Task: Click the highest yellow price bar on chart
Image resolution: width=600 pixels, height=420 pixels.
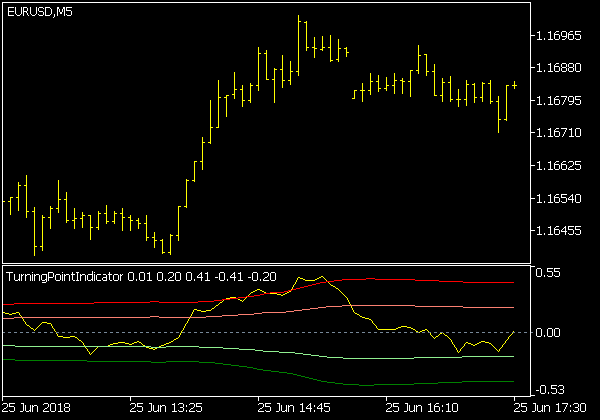Action: pos(299,32)
